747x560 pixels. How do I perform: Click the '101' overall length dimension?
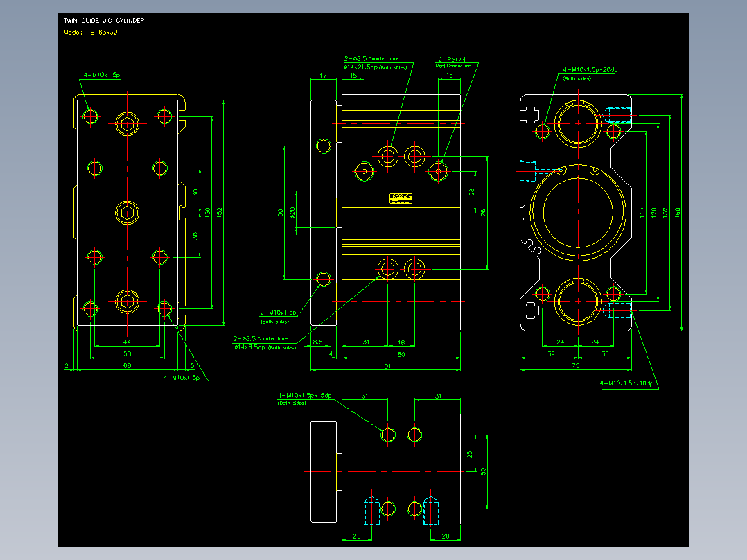point(386,366)
